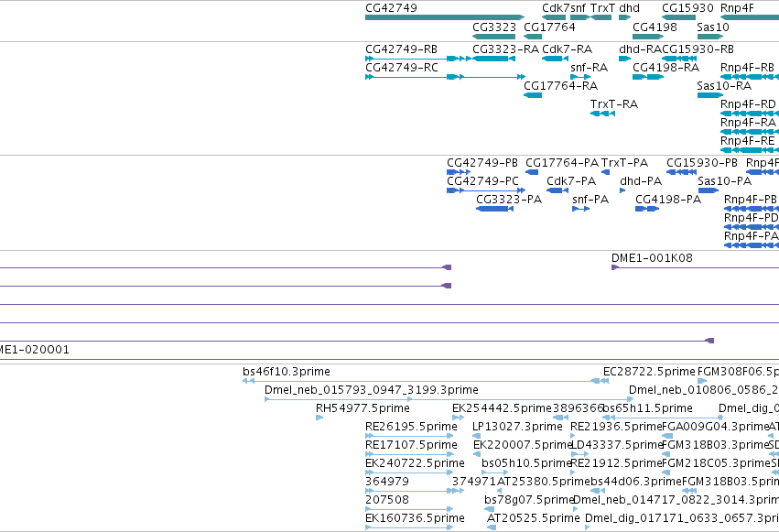Click the dhd gene label
Screen dimensions: 779x532
(629, 8)
